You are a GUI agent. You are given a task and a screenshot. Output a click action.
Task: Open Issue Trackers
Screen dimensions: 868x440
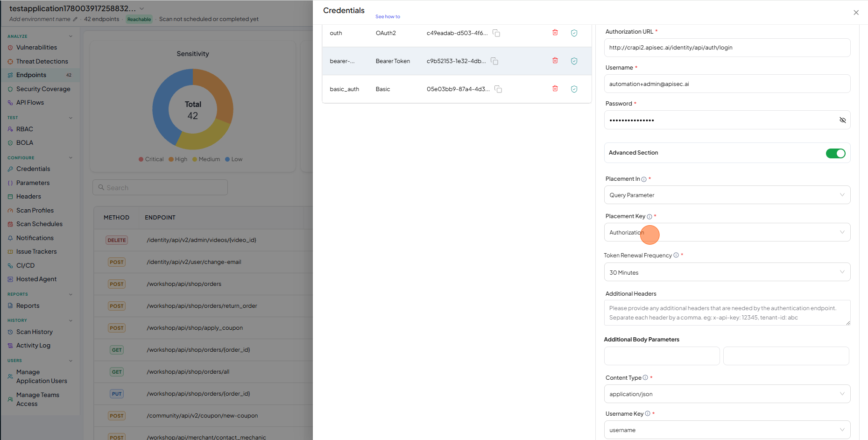(x=36, y=252)
